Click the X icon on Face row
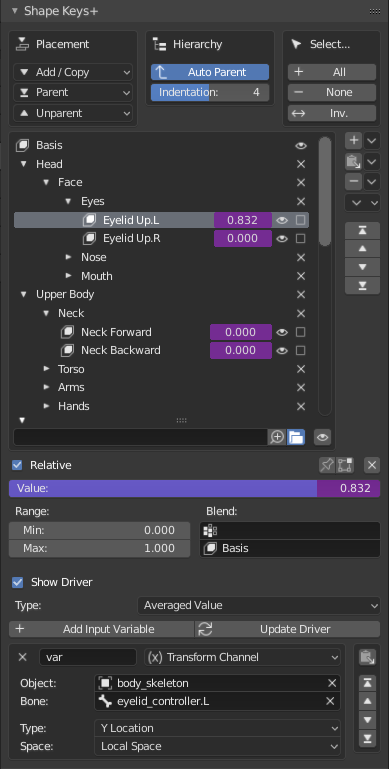The image size is (389, 769). (301, 182)
